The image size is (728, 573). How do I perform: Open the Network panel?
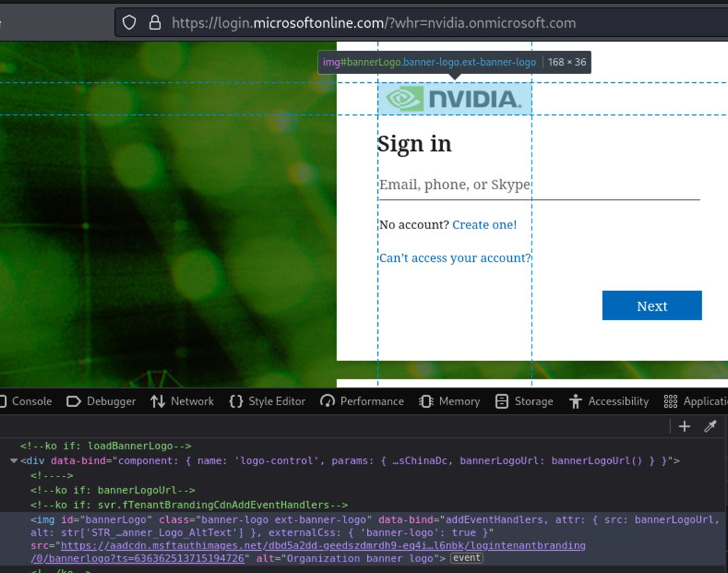click(182, 401)
